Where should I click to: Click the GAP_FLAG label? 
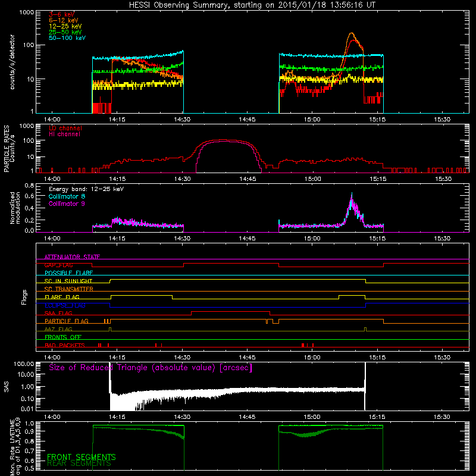click(58, 265)
